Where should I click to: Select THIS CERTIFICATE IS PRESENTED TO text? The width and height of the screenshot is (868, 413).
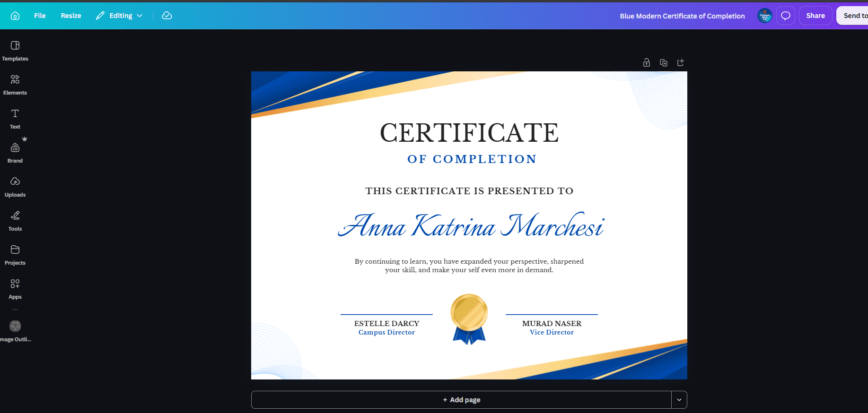pos(469,191)
